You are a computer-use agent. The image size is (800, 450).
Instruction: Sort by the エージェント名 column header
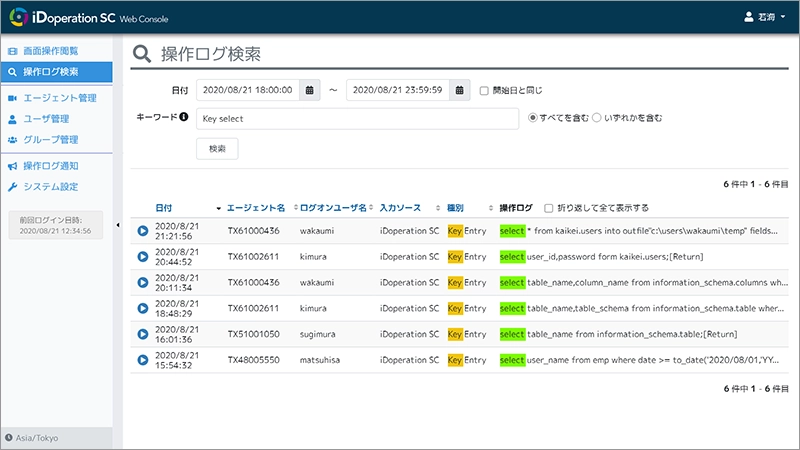pyautogui.click(x=256, y=208)
